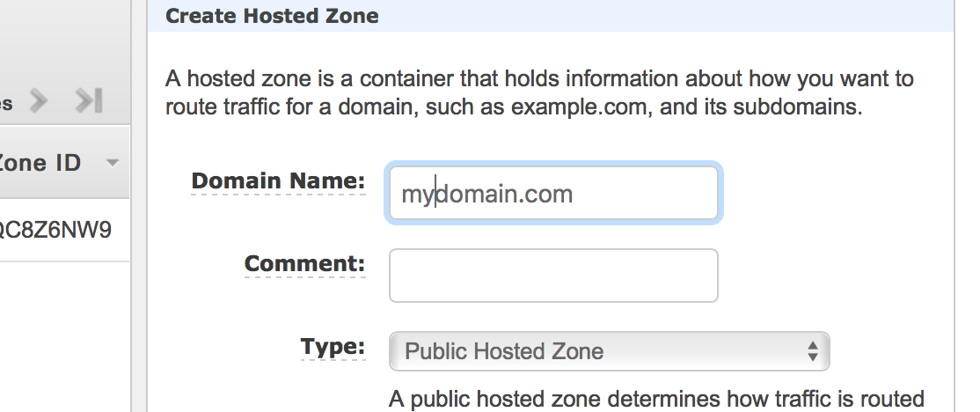Focus the Domain Name input field
The image size is (980, 412).
[553, 193]
